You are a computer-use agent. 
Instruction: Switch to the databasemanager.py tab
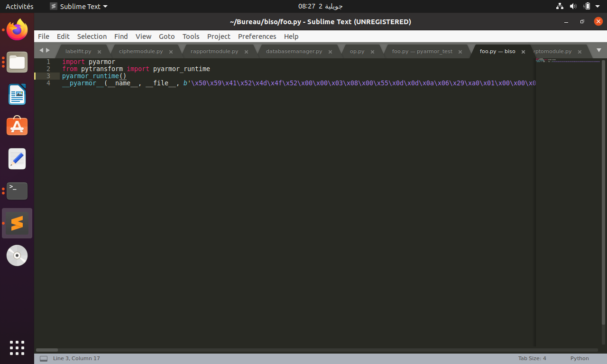click(x=294, y=51)
